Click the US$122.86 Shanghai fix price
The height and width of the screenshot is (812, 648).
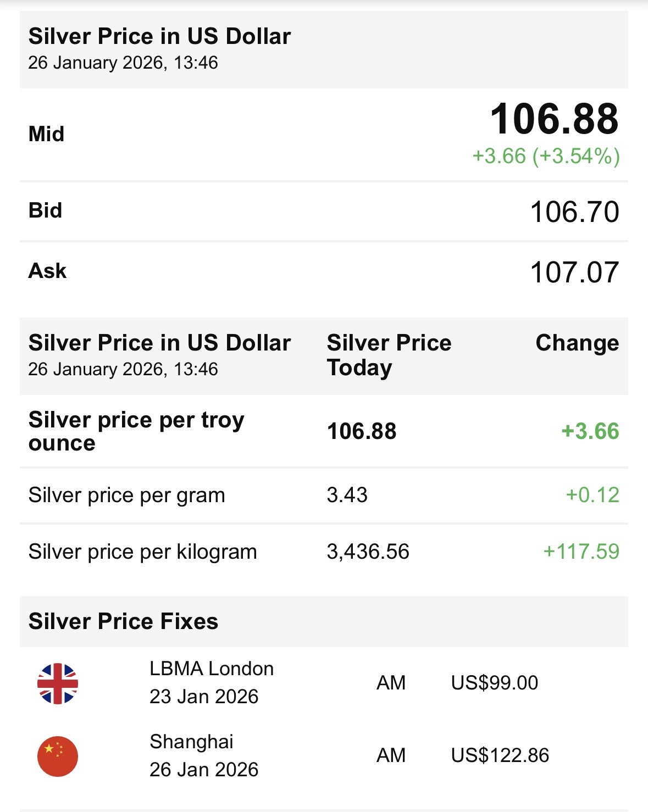pos(500,755)
